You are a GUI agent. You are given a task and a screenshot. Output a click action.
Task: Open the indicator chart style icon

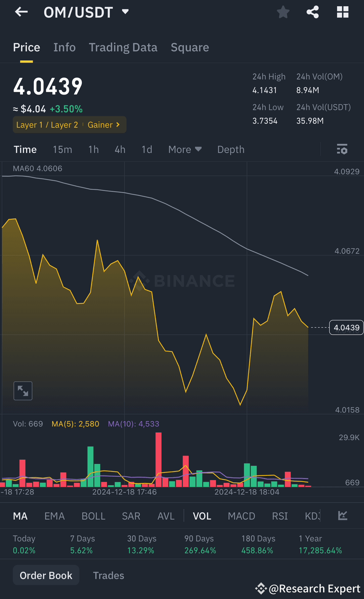point(342,515)
